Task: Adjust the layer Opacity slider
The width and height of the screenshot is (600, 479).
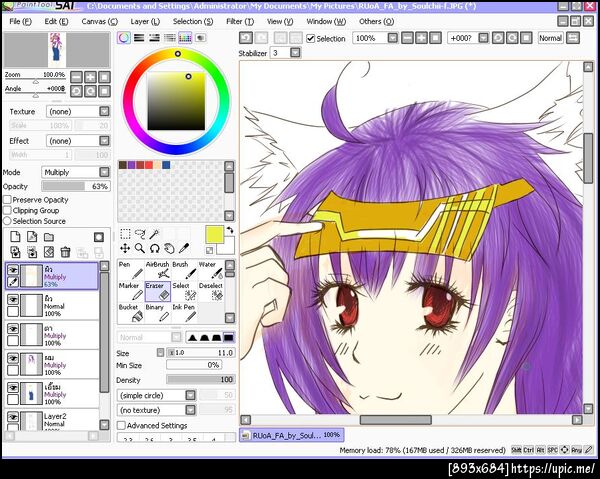Action: (76, 186)
